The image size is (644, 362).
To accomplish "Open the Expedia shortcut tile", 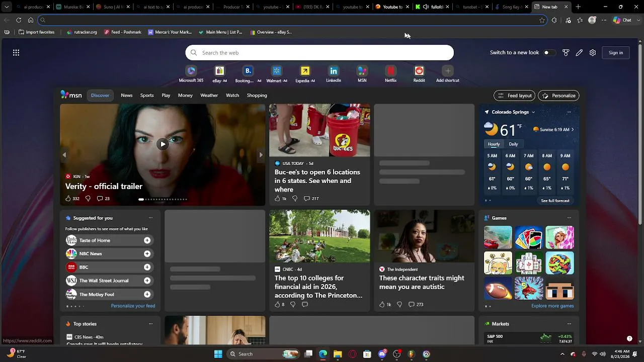I will [x=305, y=73].
